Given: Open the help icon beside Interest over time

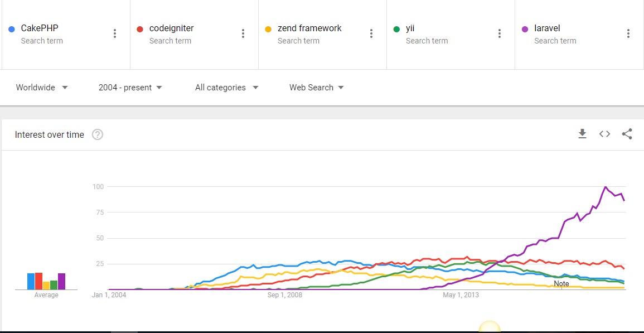Looking at the screenshot, I should tap(98, 134).
